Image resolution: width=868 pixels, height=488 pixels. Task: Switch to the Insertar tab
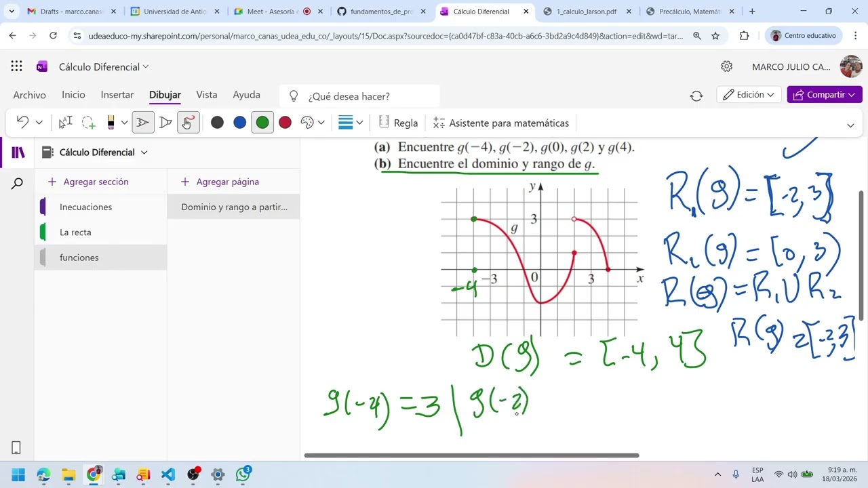[117, 95]
